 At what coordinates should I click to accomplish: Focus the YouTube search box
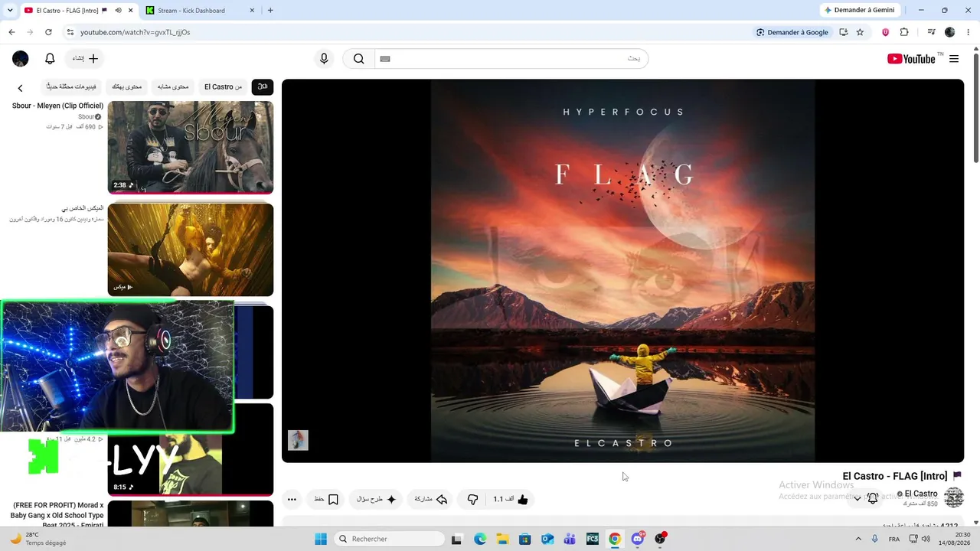[511, 59]
